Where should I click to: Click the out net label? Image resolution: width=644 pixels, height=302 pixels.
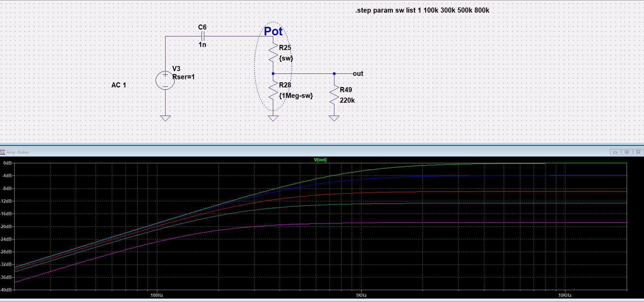point(358,73)
